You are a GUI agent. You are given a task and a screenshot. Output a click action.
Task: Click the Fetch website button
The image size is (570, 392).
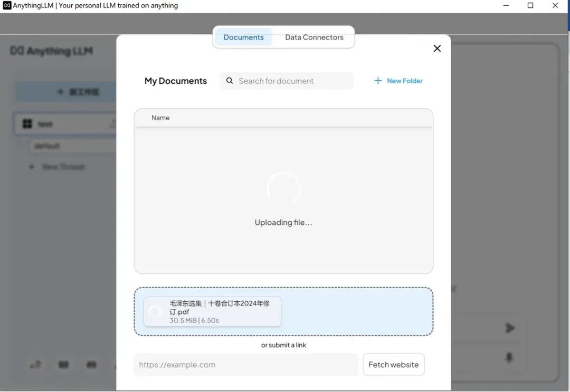(x=393, y=365)
